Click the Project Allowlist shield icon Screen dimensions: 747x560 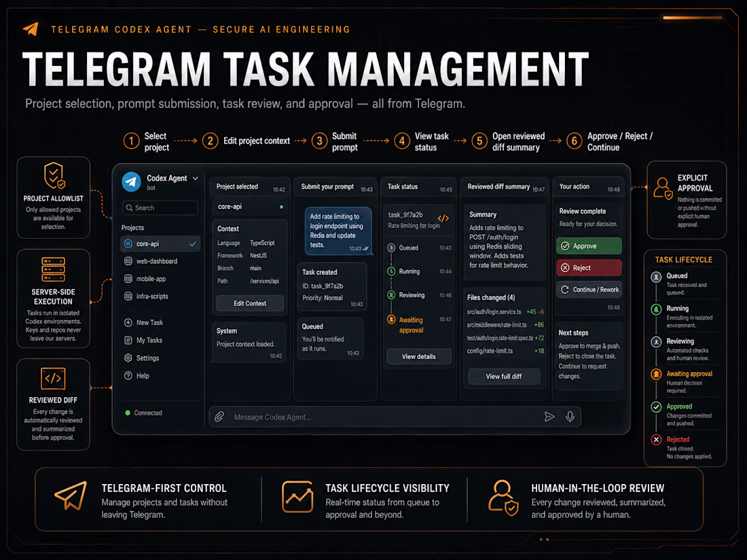coord(54,176)
